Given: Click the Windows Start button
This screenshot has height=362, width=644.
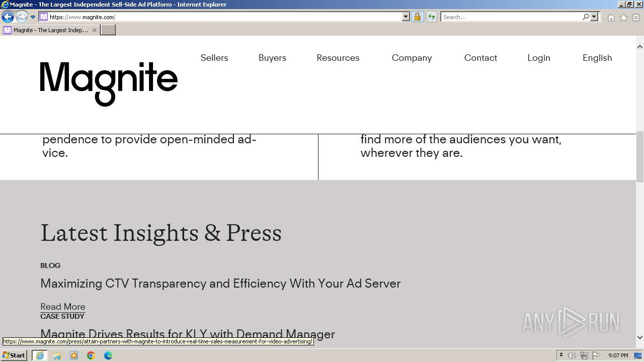Looking at the screenshot, I should tap(14, 355).
